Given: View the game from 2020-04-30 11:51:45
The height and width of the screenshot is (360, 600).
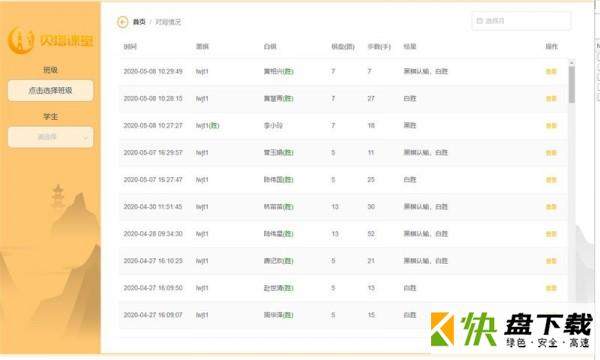Looking at the screenshot, I should [551, 207].
